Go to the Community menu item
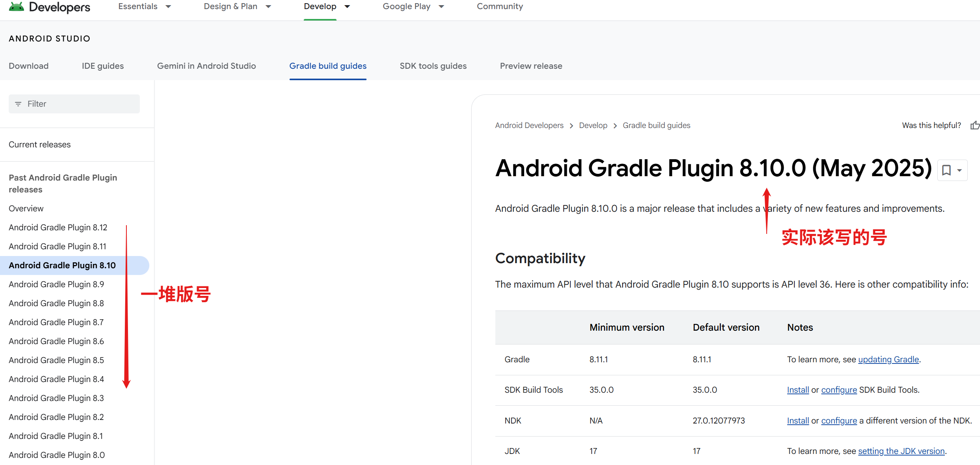Image resolution: width=980 pixels, height=465 pixels. tap(500, 6)
